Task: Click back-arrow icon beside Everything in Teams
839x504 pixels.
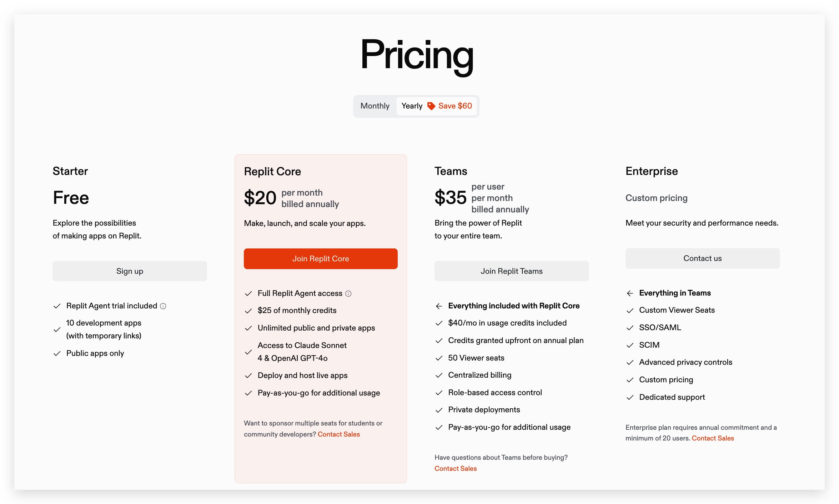Action: click(x=630, y=293)
